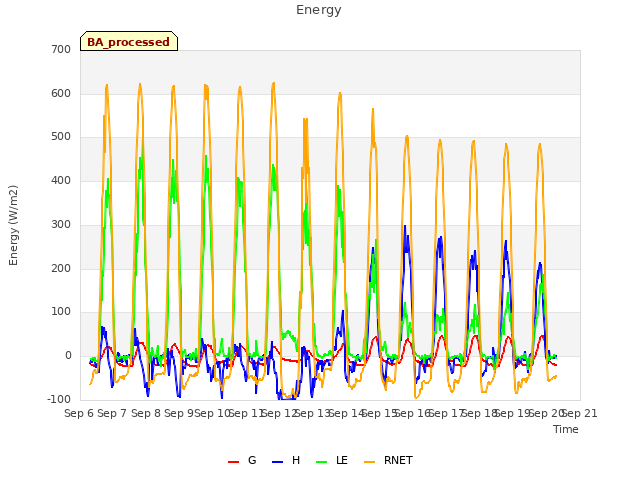Click the 600 y-axis tick label
The image size is (640, 480).
tap(61, 93)
